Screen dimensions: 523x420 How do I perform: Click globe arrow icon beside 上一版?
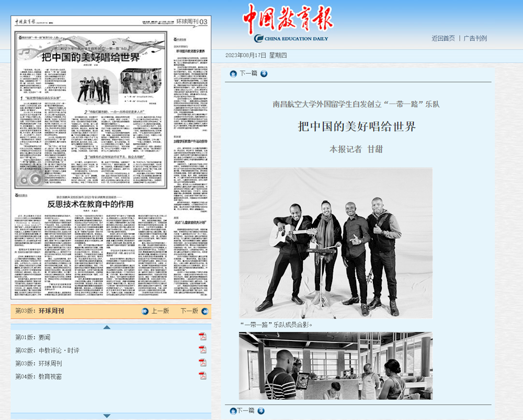145,311
